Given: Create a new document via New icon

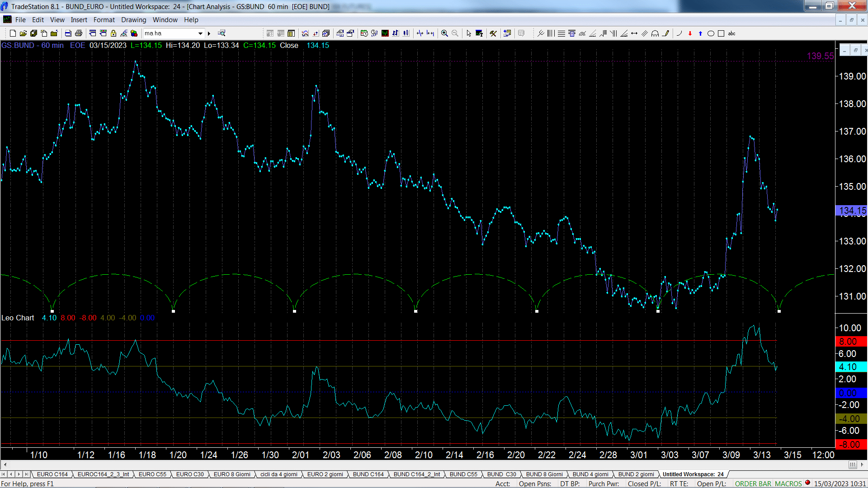Looking at the screenshot, I should [x=13, y=33].
